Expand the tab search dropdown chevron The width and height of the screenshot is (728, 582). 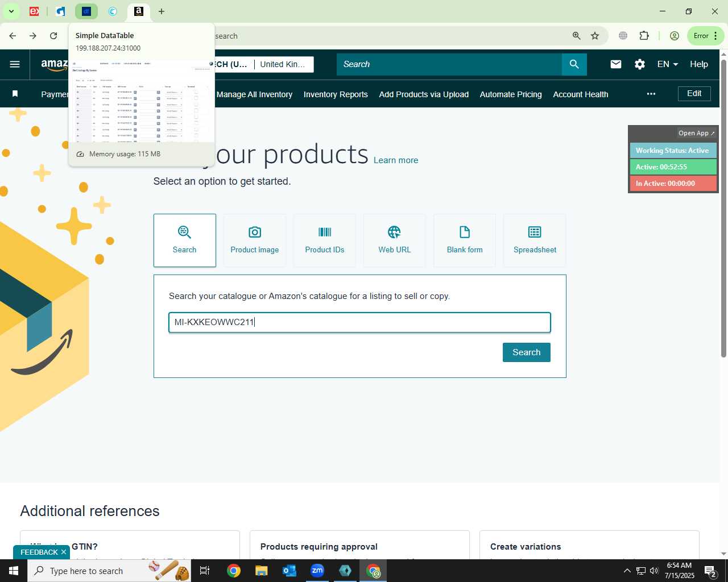tap(11, 11)
